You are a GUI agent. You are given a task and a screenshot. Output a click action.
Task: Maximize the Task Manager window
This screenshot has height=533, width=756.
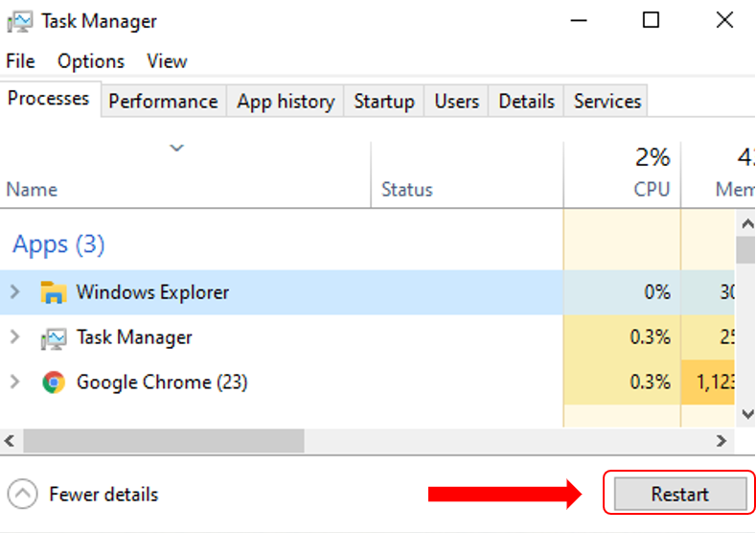tap(651, 21)
